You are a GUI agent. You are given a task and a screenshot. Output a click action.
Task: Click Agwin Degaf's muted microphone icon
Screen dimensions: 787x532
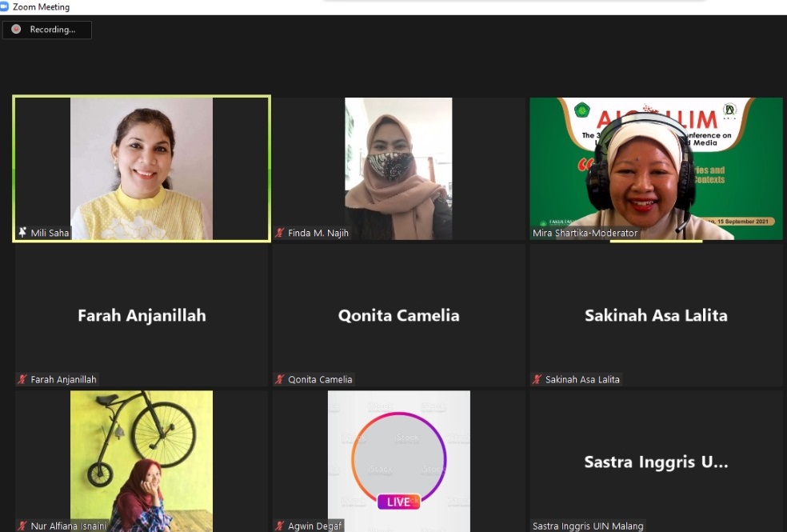coord(280,526)
